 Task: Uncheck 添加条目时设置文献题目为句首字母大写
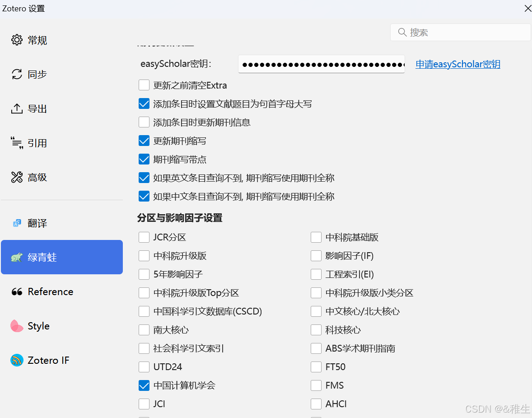(x=144, y=103)
